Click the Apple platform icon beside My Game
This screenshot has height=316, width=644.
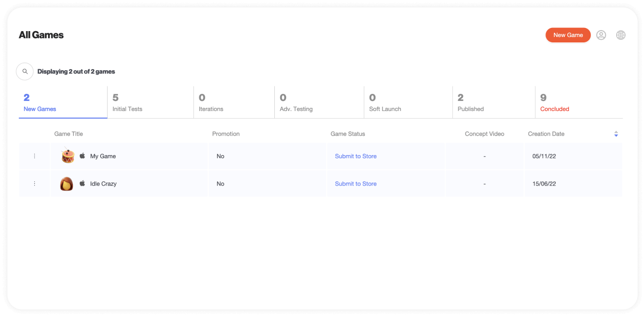[83, 156]
